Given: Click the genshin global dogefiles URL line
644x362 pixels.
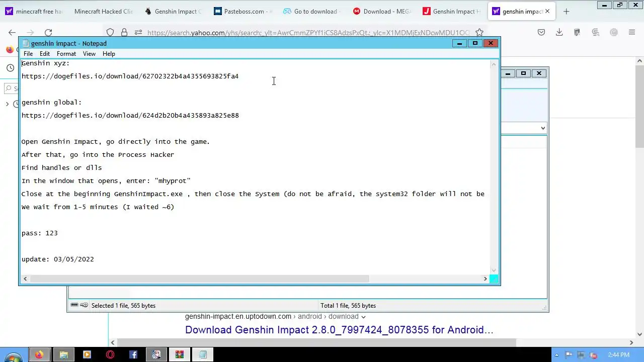Looking at the screenshot, I should (130, 116).
